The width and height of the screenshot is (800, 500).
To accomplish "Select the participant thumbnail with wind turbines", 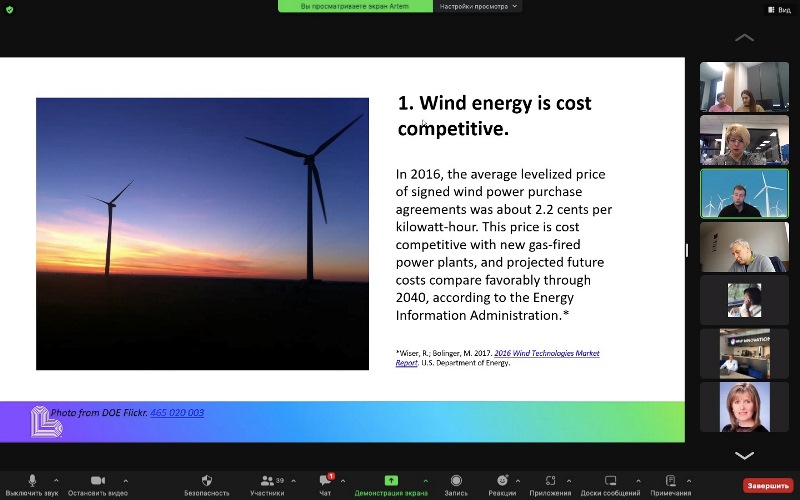I will tap(744, 193).
